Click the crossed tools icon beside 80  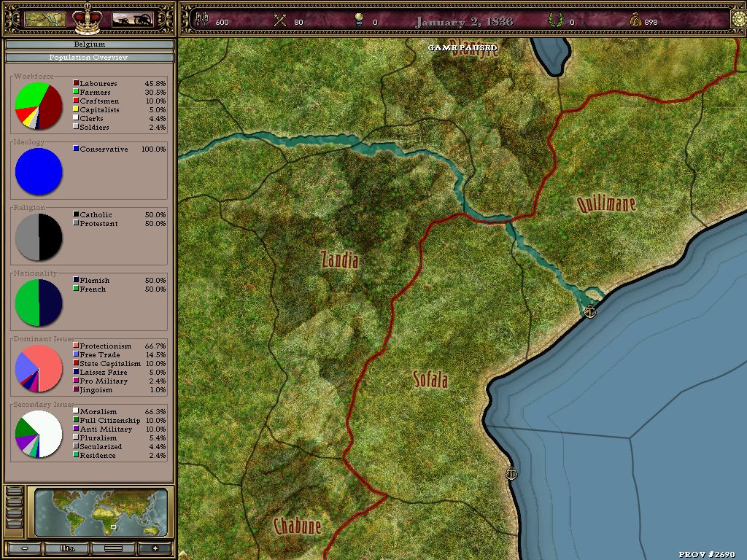click(280, 20)
